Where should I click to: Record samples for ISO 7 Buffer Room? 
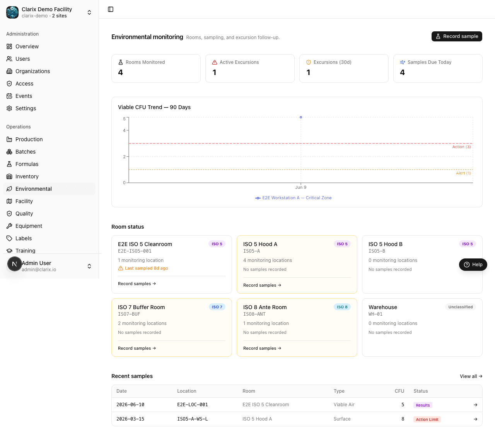pos(137,348)
